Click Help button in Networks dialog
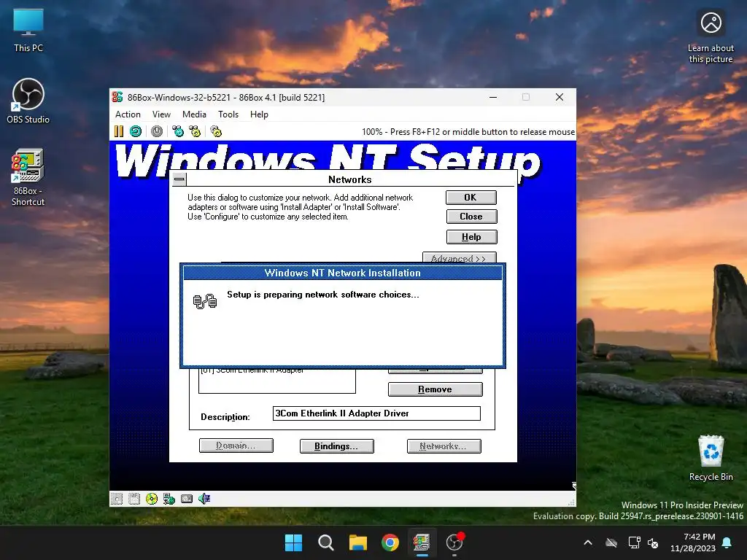This screenshot has width=747, height=560. pyautogui.click(x=471, y=237)
